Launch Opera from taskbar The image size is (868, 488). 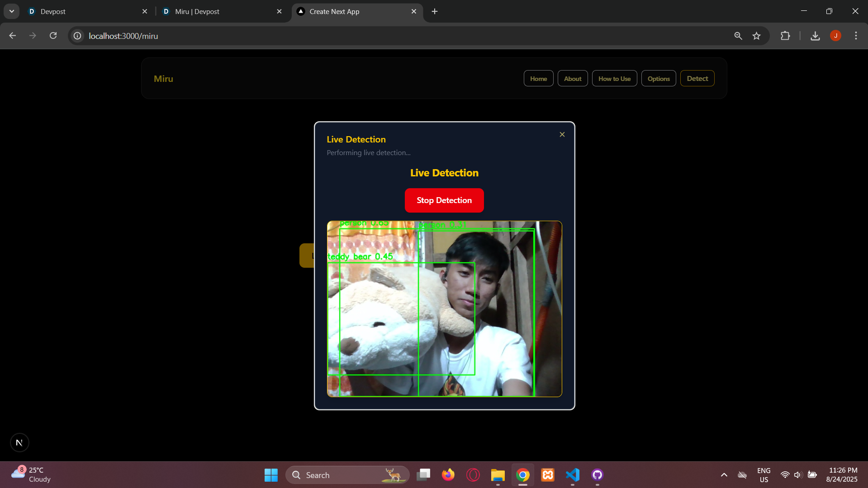coord(473,475)
